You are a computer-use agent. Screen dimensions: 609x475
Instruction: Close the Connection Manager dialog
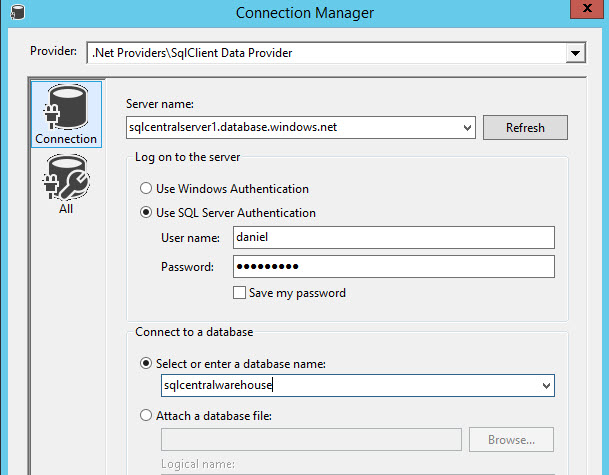588,11
